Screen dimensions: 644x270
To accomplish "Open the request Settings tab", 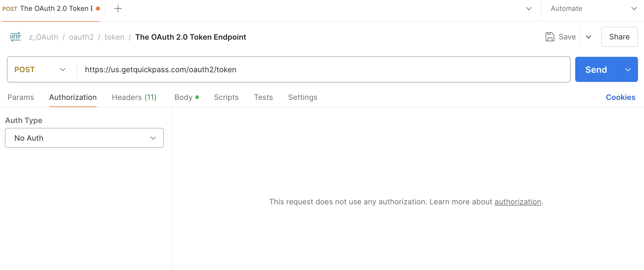I will pyautogui.click(x=303, y=97).
